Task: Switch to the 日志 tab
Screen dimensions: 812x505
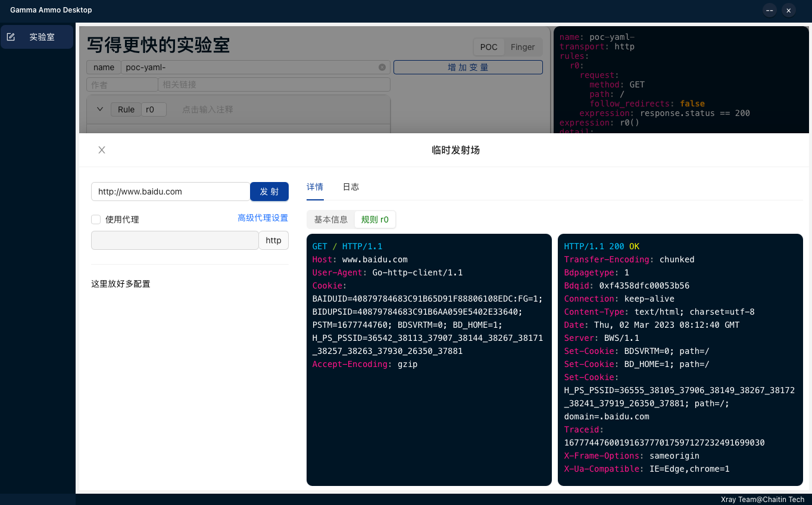Action: (351, 187)
